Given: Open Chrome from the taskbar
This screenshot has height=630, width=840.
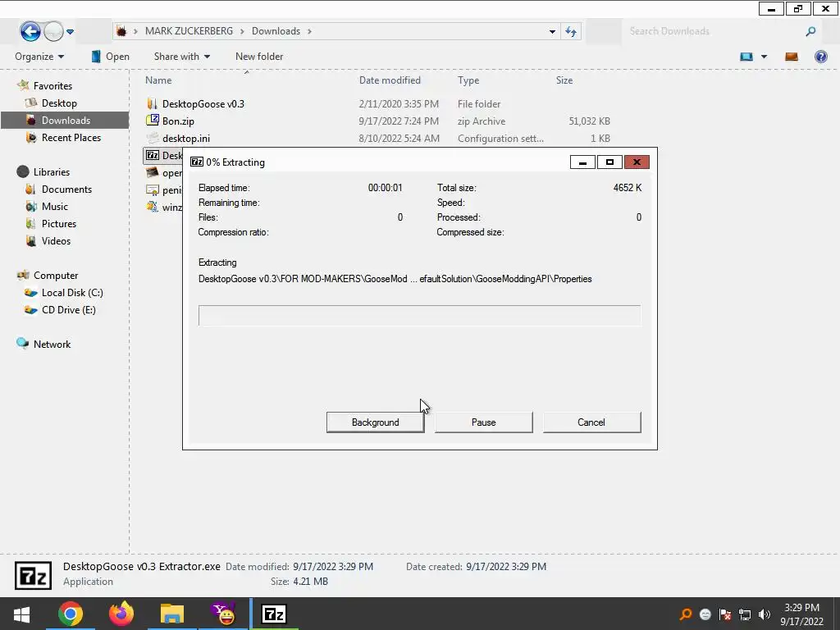Looking at the screenshot, I should pos(71,614).
